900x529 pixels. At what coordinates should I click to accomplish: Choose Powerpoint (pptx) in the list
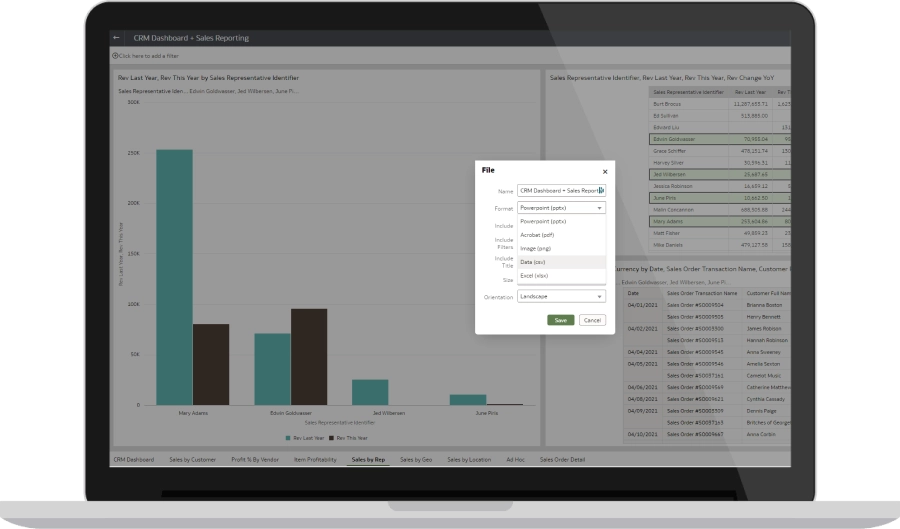[x=543, y=221]
